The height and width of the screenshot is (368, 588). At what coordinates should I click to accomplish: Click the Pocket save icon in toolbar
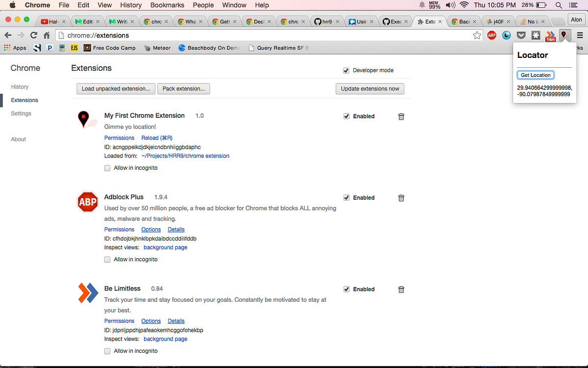521,35
